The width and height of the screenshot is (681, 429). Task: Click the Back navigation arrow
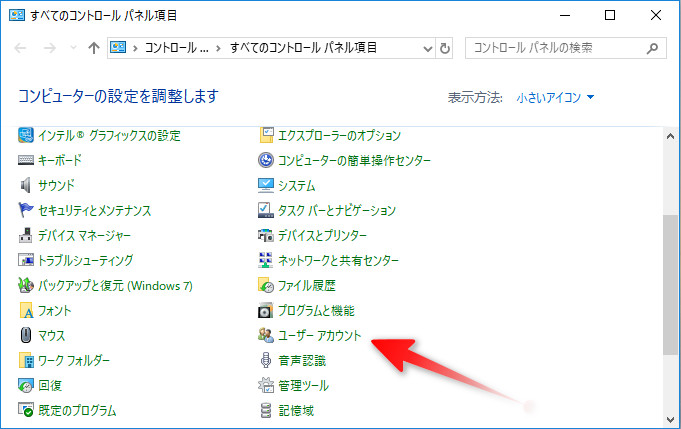click(x=20, y=48)
